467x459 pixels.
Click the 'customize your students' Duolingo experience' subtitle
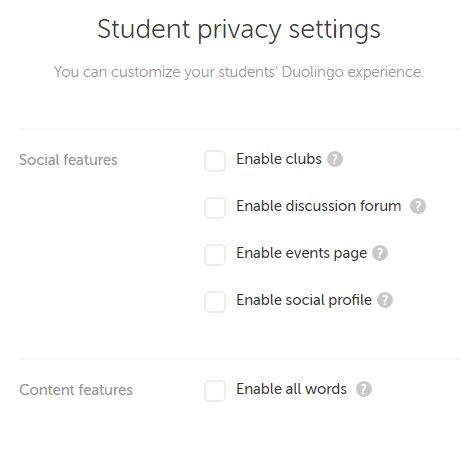(267, 72)
